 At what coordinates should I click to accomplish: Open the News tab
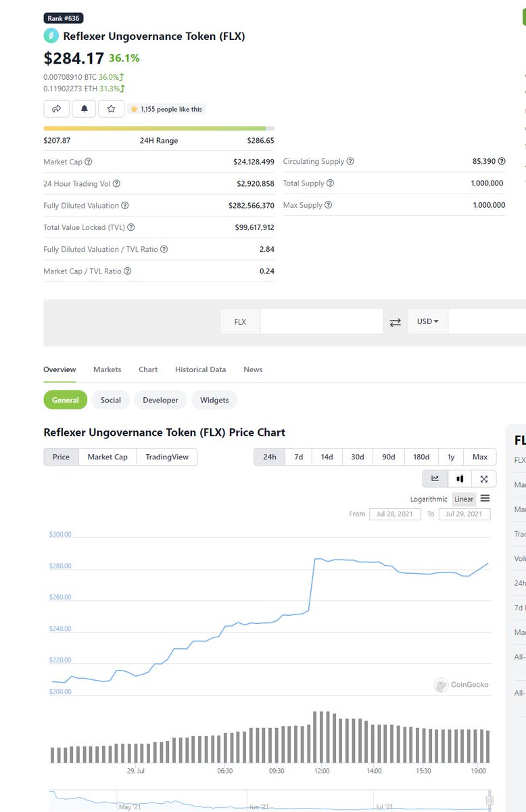click(x=253, y=369)
